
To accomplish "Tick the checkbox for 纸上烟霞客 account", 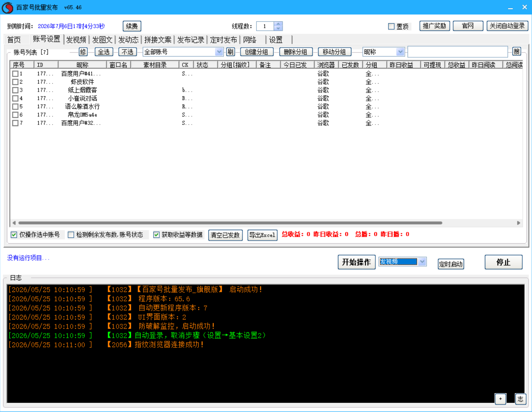I will pyautogui.click(x=15, y=90).
